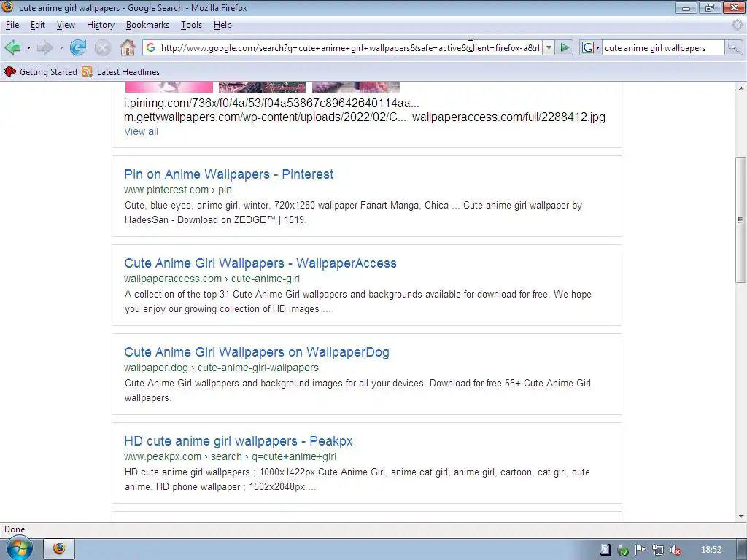Minimize the Firefox window
The image size is (747, 560).
coord(686,7)
